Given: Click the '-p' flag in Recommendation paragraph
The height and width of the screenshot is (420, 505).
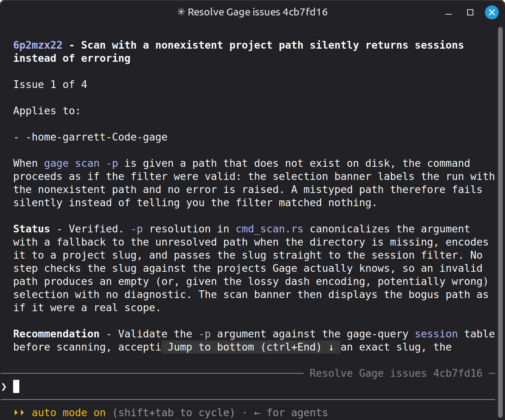Looking at the screenshot, I should pos(205,334).
